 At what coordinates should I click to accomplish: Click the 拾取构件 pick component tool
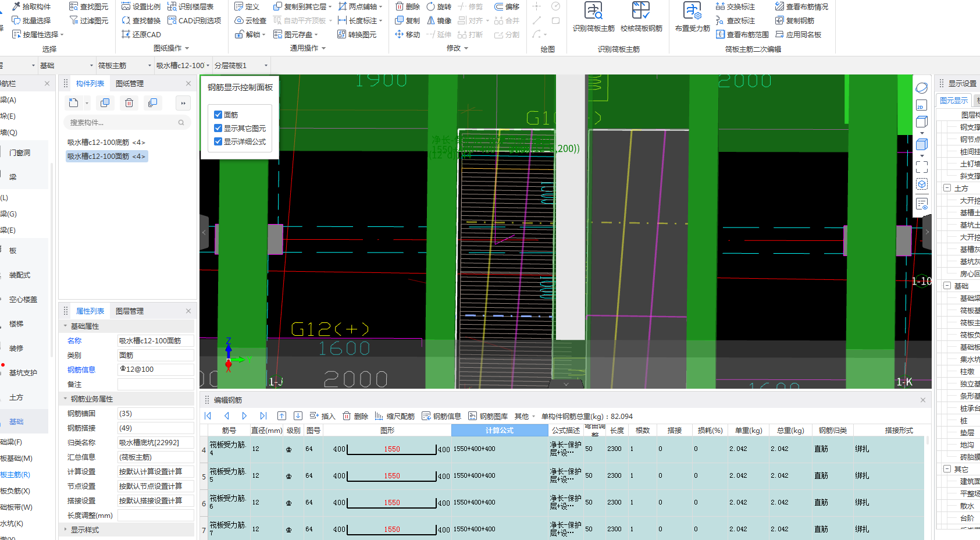(31, 6)
